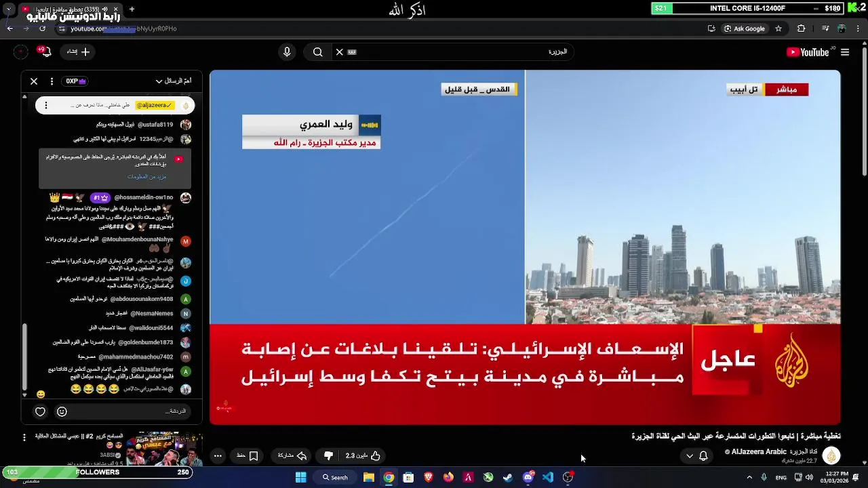This screenshot has height=488, width=868.
Task: Open the tab search dropdown arrow
Action: (x=8, y=9)
